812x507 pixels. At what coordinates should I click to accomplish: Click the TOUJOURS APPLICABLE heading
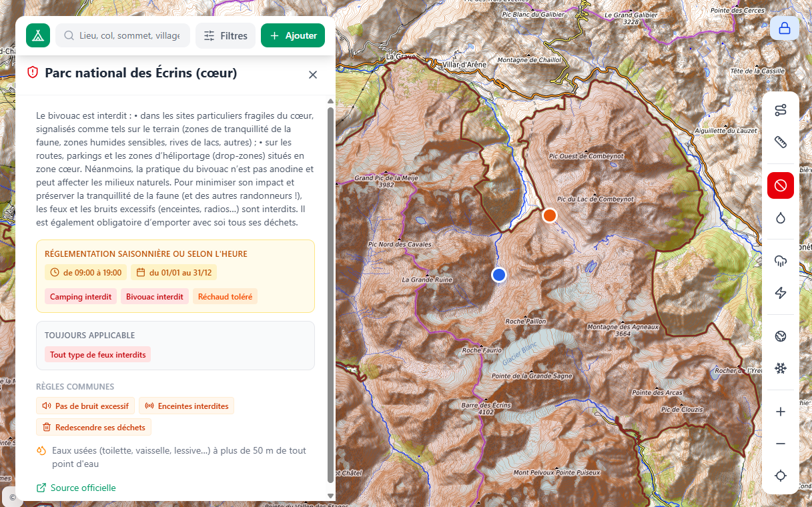[x=90, y=336]
